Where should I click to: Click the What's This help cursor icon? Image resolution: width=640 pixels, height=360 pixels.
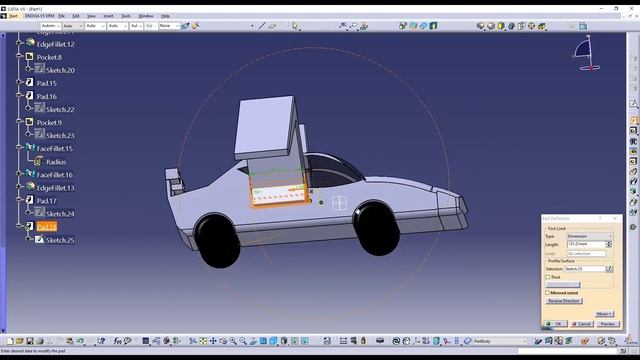pos(101,341)
